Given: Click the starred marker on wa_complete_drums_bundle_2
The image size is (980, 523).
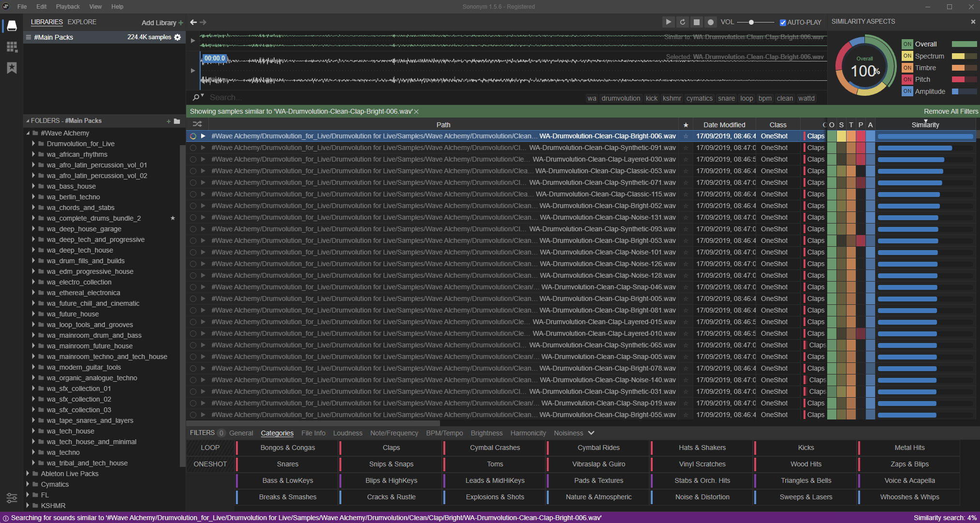Looking at the screenshot, I should coord(173,218).
